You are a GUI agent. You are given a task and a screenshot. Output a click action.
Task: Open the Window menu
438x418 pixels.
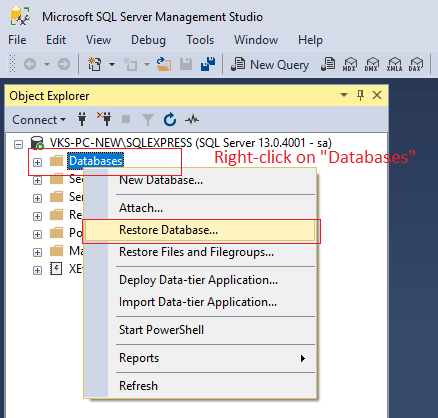(x=256, y=40)
